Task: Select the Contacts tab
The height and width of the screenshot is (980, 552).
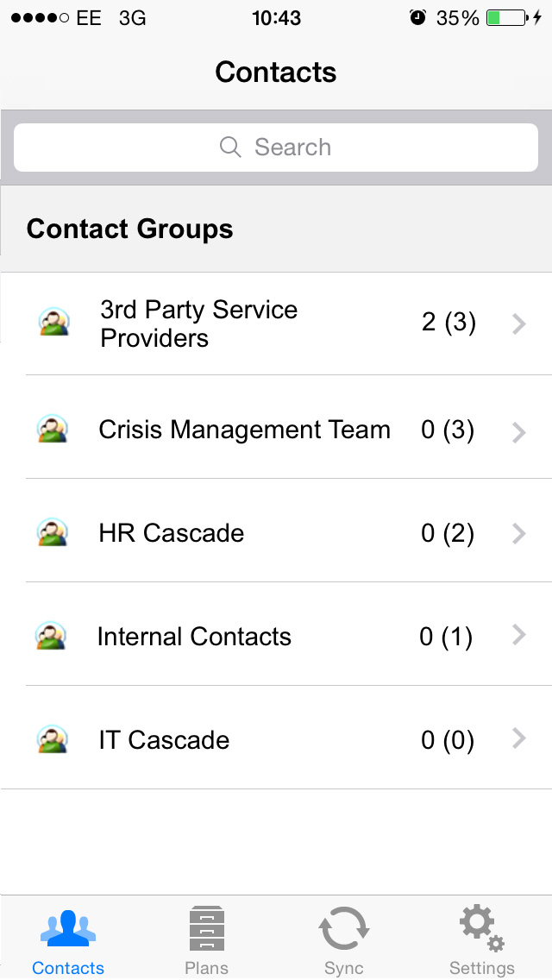Action: (x=68, y=940)
